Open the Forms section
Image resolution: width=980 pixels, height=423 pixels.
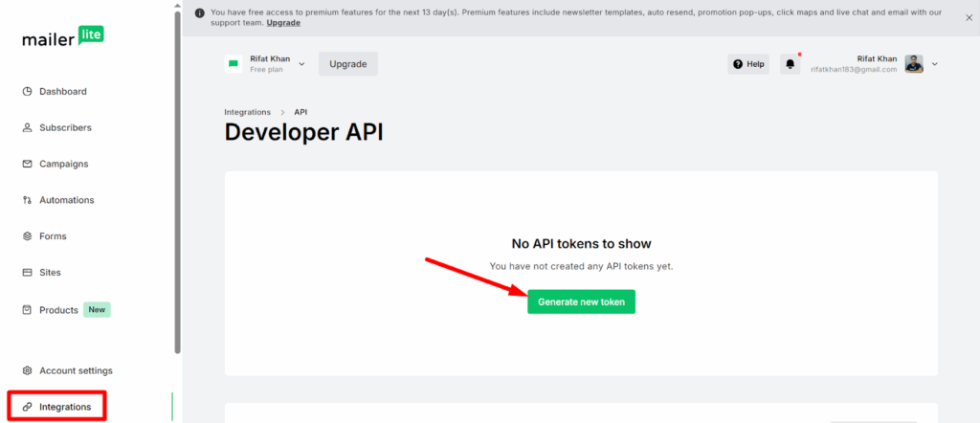click(x=54, y=236)
